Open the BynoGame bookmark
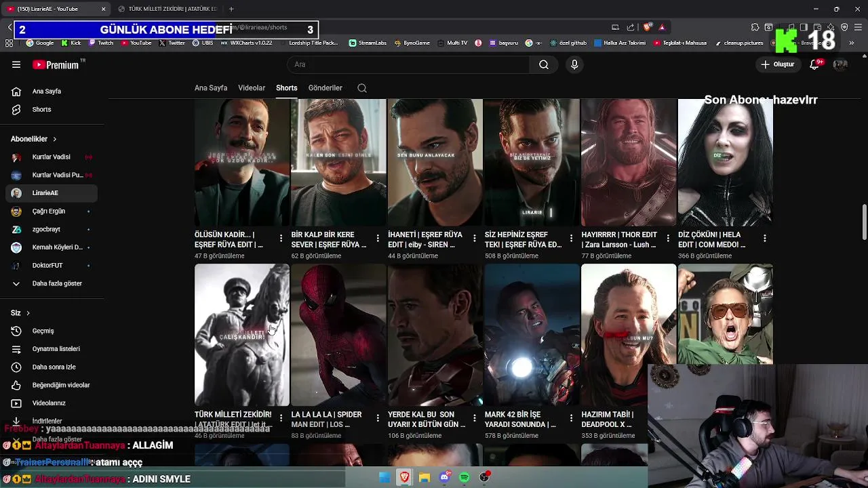Screen dimensions: 868x488 pos(412,43)
